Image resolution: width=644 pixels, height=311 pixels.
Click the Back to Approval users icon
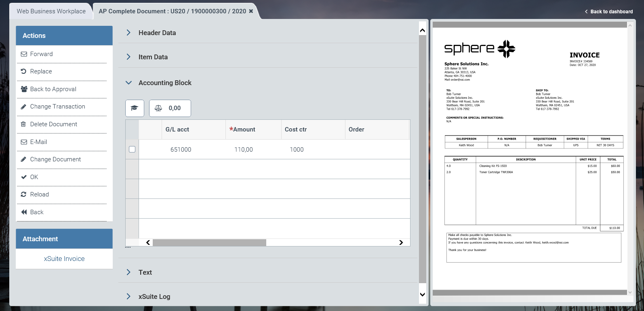(24, 89)
